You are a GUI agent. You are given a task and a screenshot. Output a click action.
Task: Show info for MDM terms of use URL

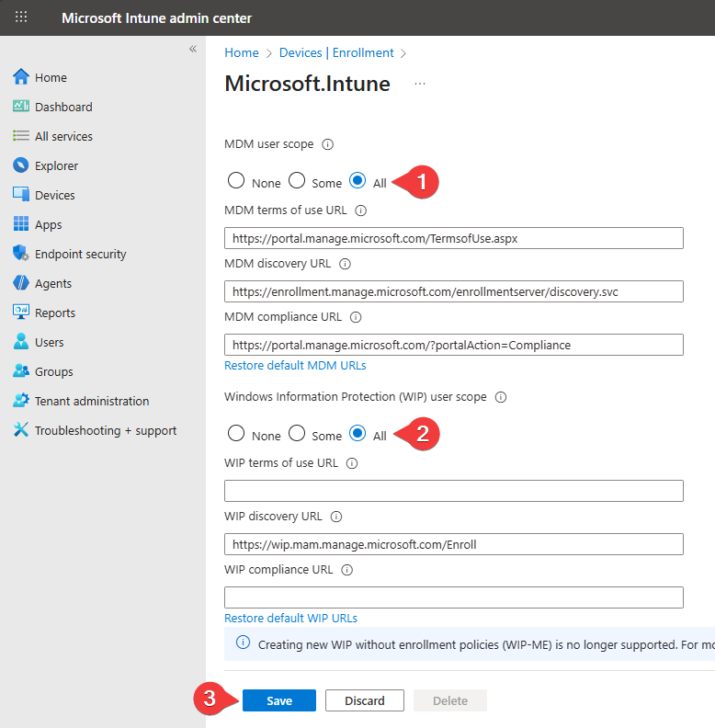tap(361, 210)
